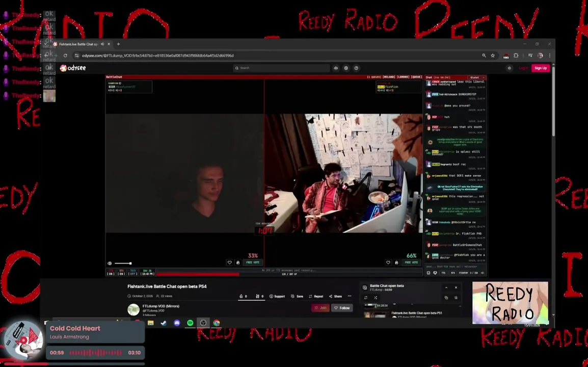Toggle the TTS ON switch

[111, 272]
